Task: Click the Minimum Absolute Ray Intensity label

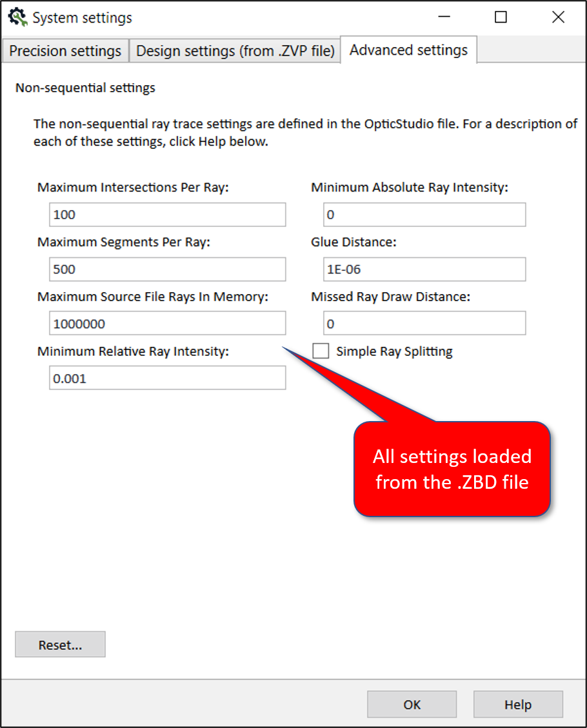Action: (x=410, y=187)
